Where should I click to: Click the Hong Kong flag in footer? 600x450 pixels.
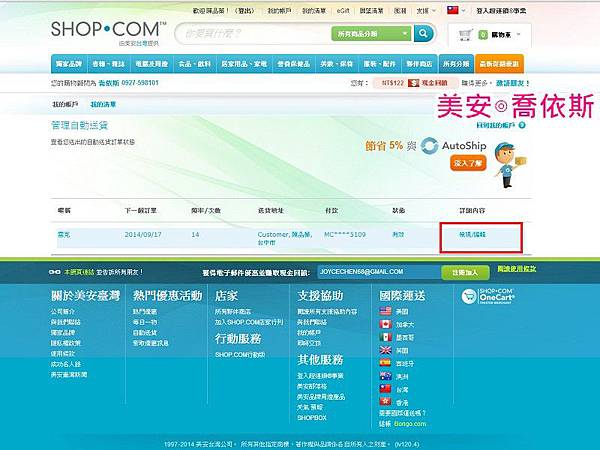coord(385,401)
